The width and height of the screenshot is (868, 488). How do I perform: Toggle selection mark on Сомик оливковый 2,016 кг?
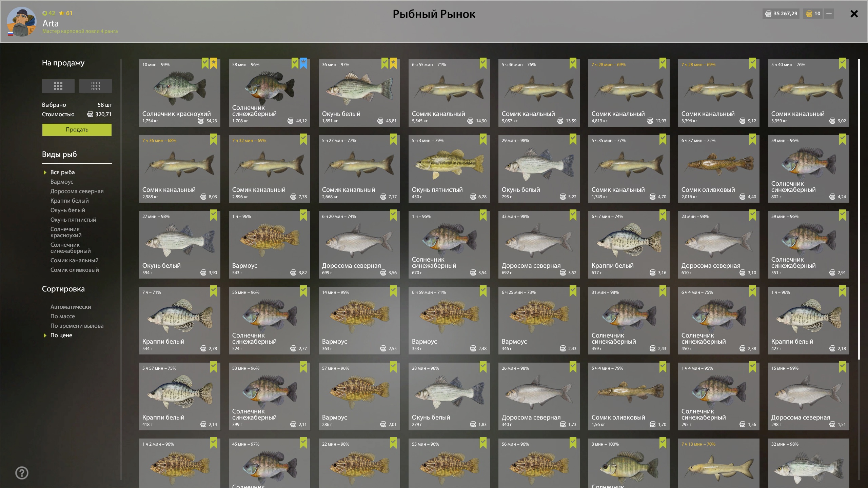[753, 139]
